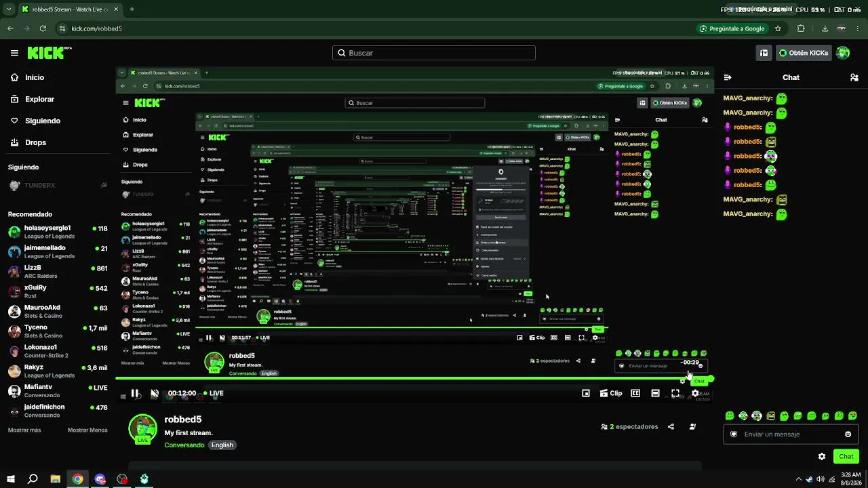
Task: Open a new browser tab
Action: [x=132, y=9]
